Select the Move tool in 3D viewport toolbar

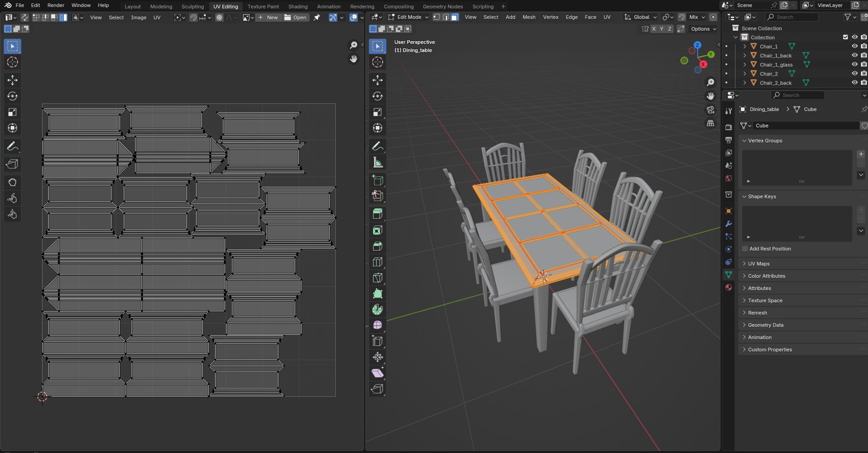point(377,80)
